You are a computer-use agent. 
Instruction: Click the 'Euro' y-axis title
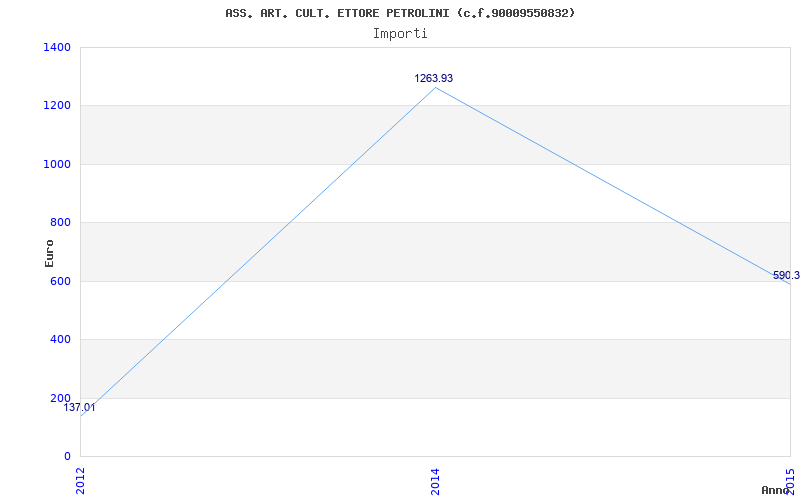pyautogui.click(x=49, y=253)
